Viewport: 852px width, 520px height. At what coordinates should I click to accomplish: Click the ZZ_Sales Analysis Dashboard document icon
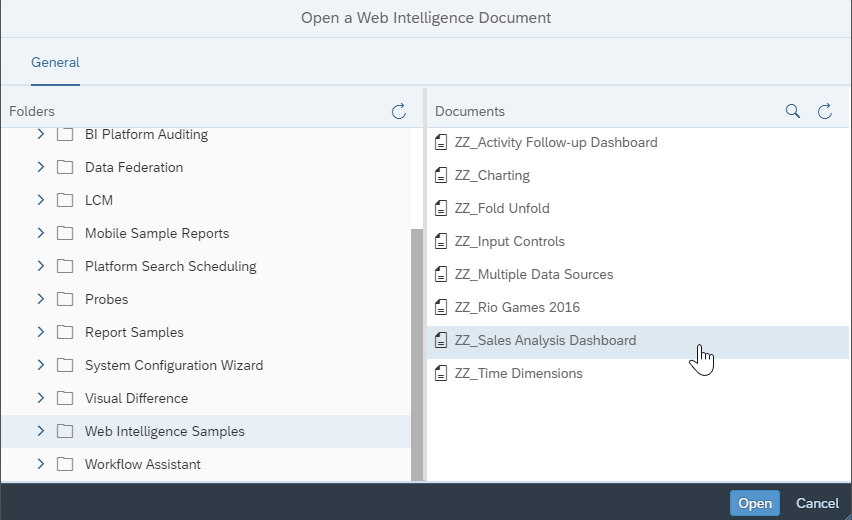tap(441, 341)
